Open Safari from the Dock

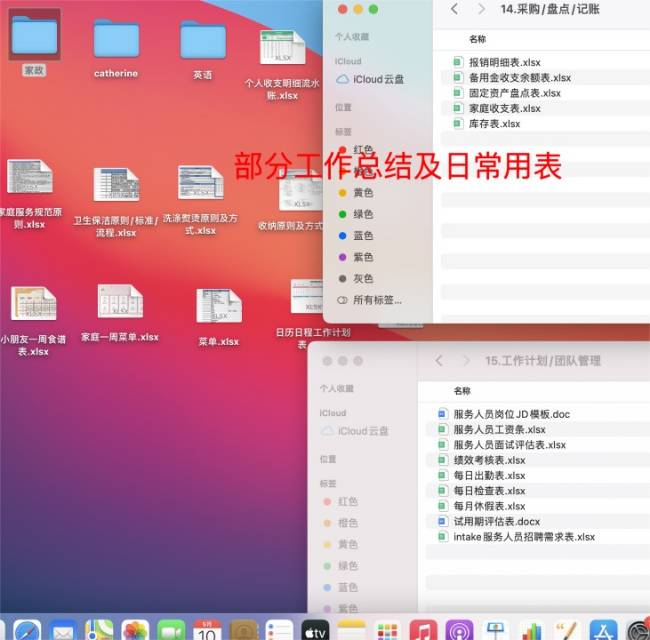pos(27,630)
